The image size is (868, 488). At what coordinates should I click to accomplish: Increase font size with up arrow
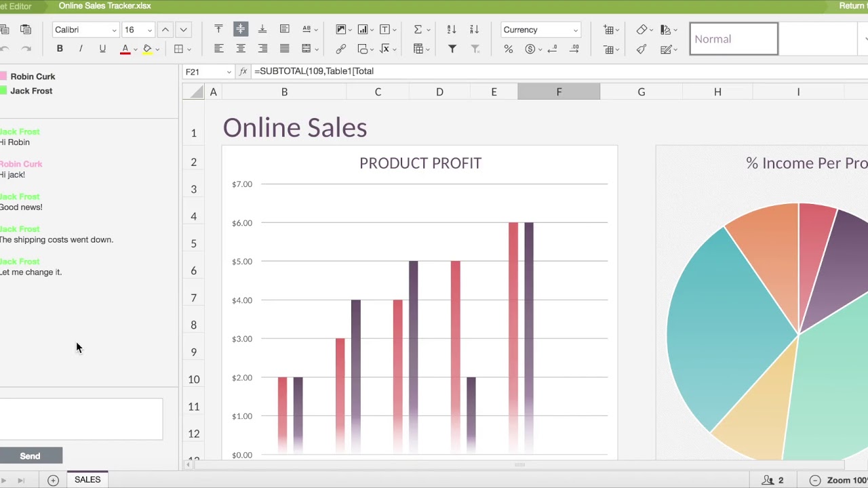(x=165, y=30)
